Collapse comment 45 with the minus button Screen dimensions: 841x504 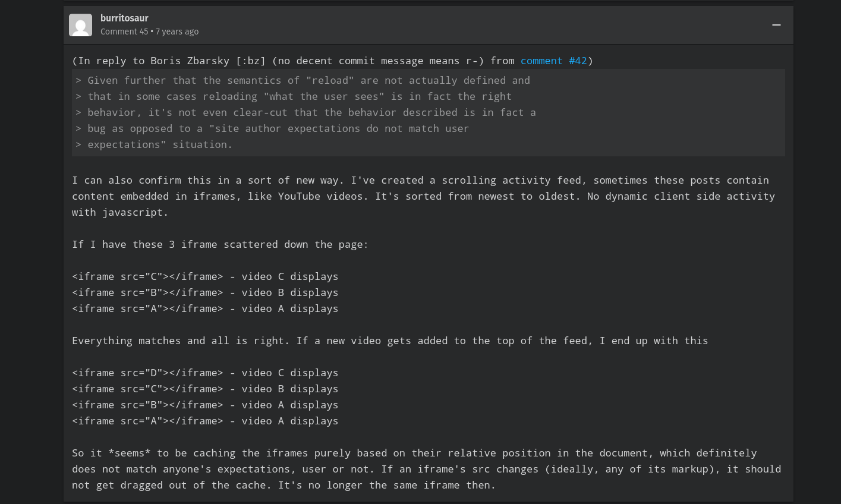(776, 25)
